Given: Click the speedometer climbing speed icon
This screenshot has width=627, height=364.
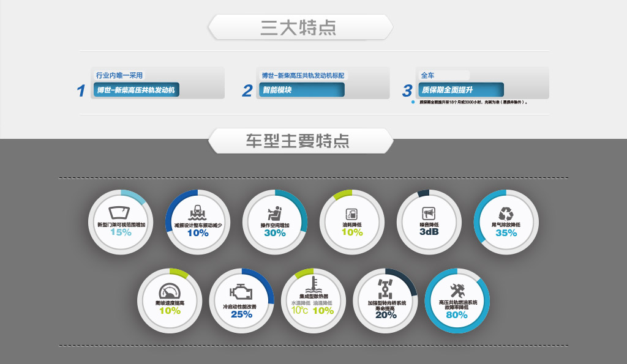Looking at the screenshot, I should point(169,291).
